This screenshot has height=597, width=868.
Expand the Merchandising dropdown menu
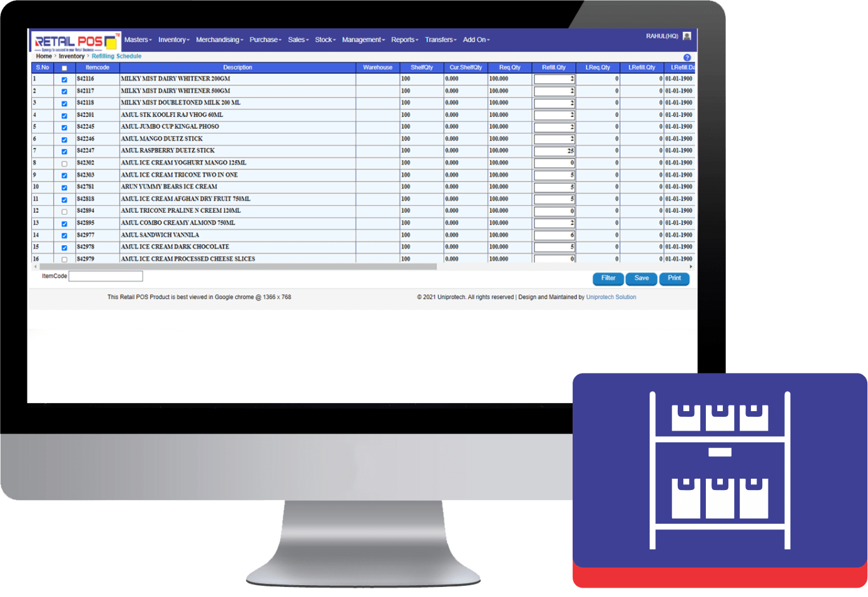click(220, 40)
